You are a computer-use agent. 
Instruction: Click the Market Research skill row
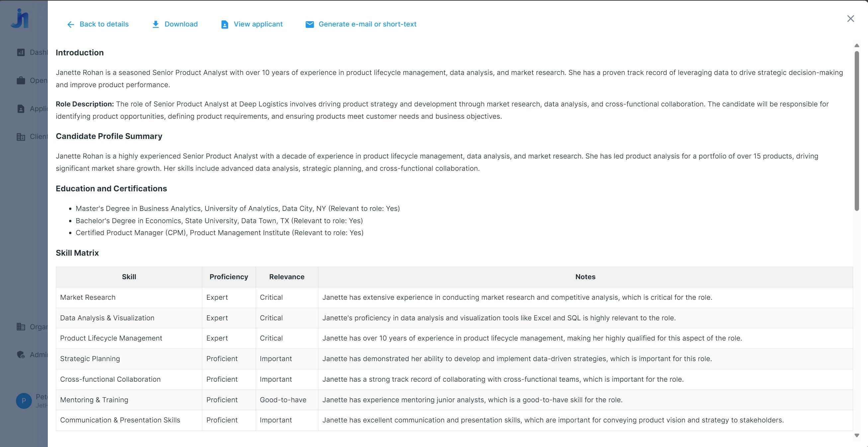(x=88, y=297)
